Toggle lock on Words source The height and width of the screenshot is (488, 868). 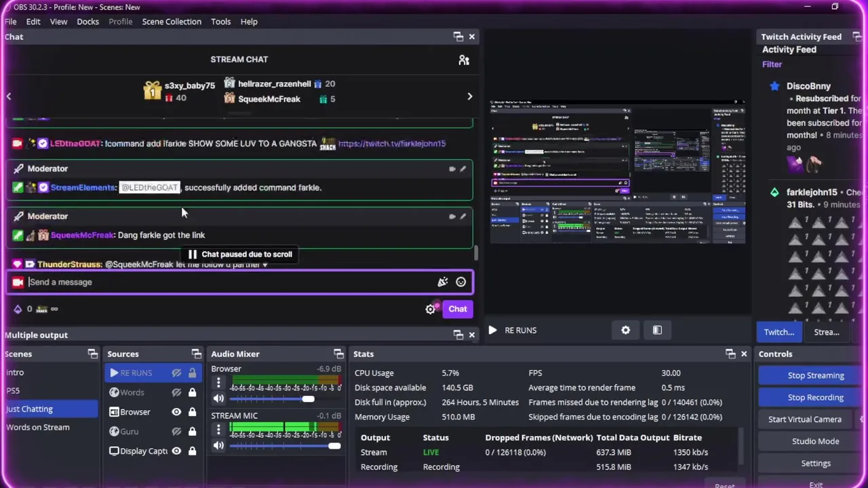click(193, 392)
